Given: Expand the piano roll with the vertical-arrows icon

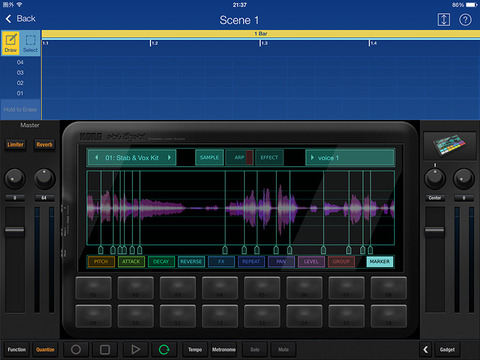Looking at the screenshot, I should (443, 20).
